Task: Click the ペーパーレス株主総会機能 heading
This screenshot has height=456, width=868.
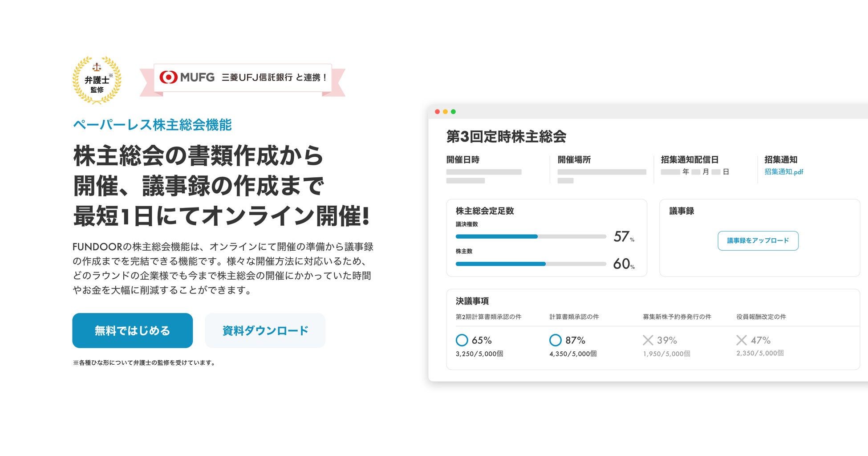Action: (x=152, y=125)
